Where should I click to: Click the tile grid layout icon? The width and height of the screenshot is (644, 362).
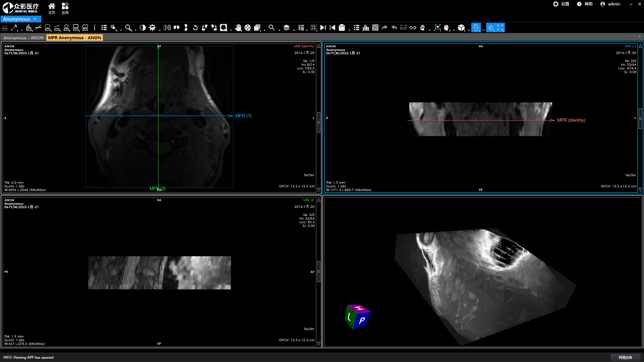314,28
